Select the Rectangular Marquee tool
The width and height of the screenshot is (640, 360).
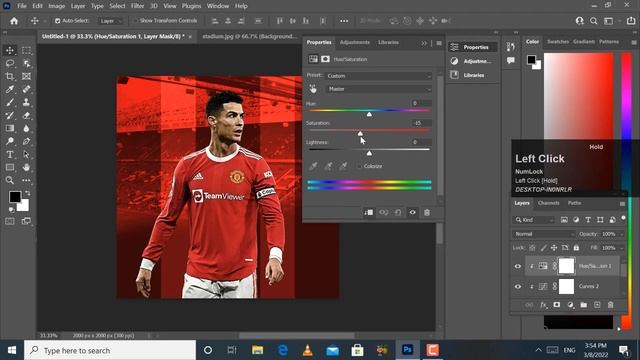(x=26, y=50)
